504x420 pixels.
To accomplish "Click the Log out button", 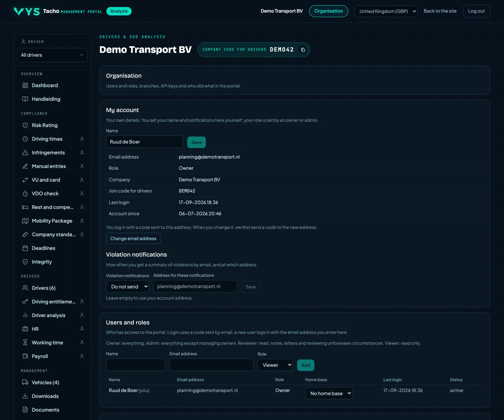I will coord(476,11).
